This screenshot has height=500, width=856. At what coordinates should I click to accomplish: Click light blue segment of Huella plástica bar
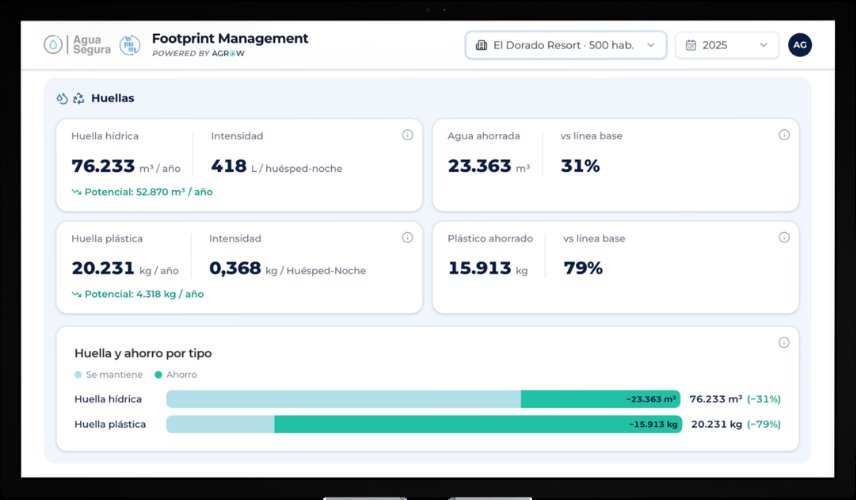[220, 424]
